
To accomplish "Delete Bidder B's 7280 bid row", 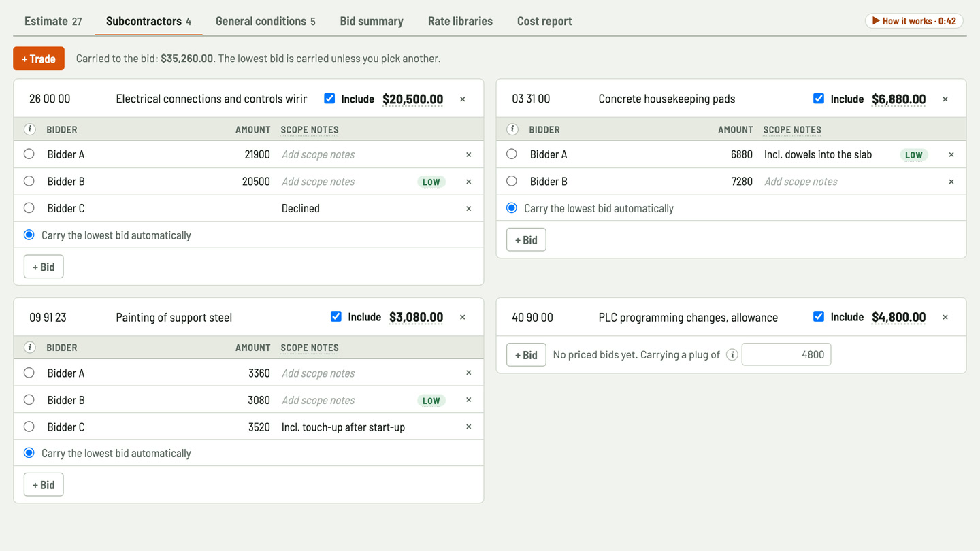I will pos(951,182).
